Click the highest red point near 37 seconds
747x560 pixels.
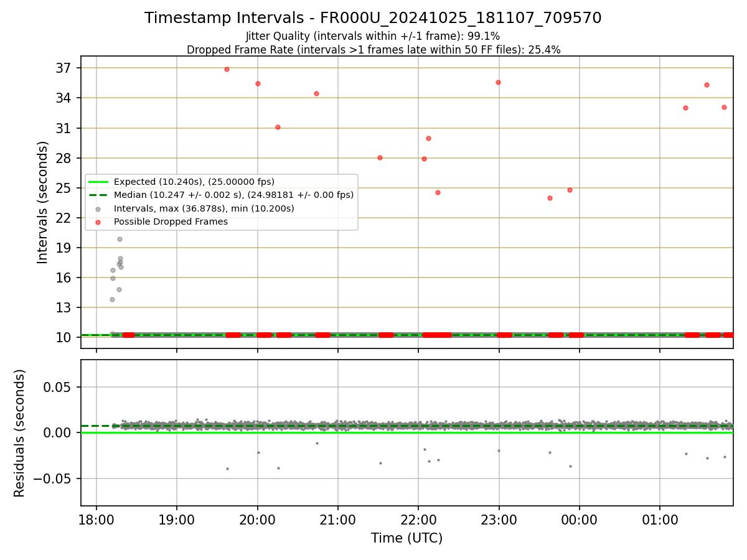pyautogui.click(x=227, y=69)
